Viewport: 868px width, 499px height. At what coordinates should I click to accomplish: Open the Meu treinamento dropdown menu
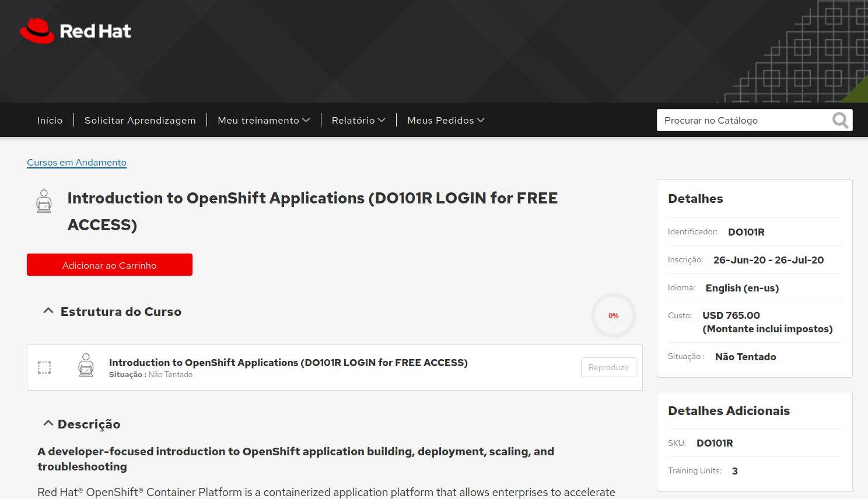point(259,120)
